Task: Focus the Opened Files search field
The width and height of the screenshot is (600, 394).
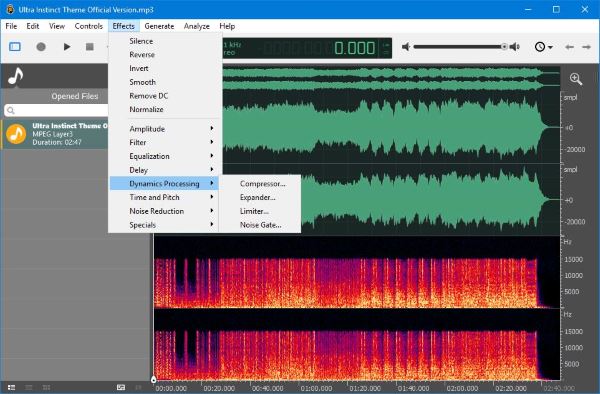Action: [56, 110]
